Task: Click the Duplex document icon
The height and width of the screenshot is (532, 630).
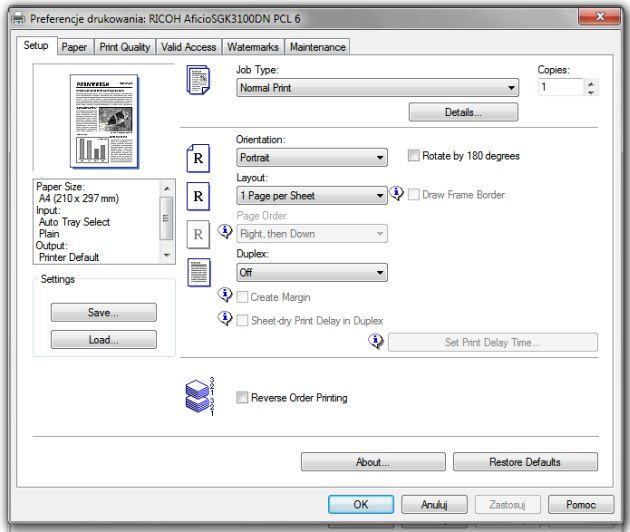Action: coord(199,272)
